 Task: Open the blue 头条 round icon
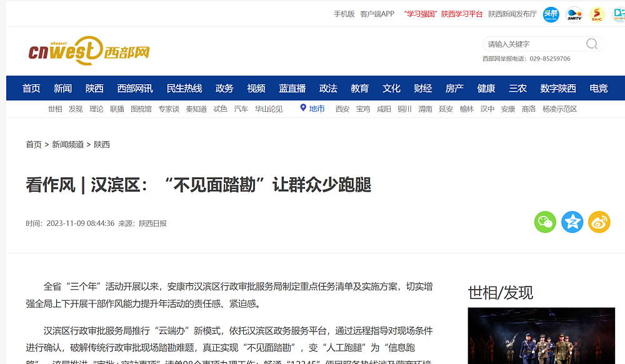(x=551, y=14)
